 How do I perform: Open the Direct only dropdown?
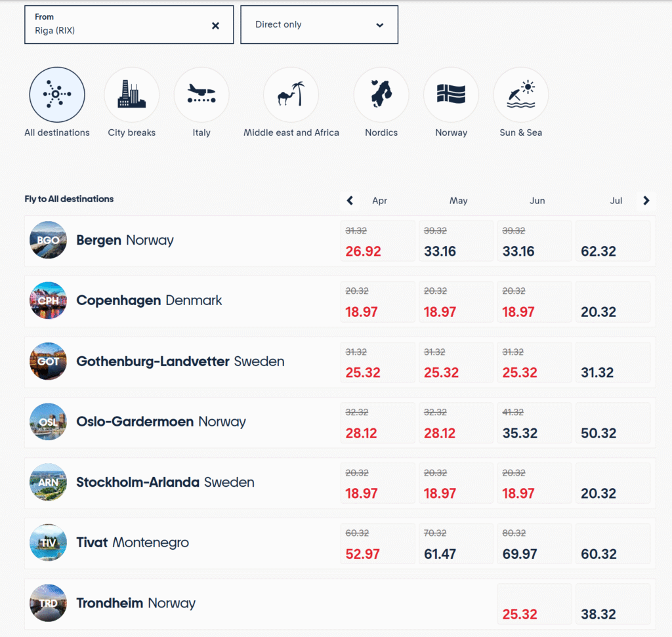(x=319, y=25)
